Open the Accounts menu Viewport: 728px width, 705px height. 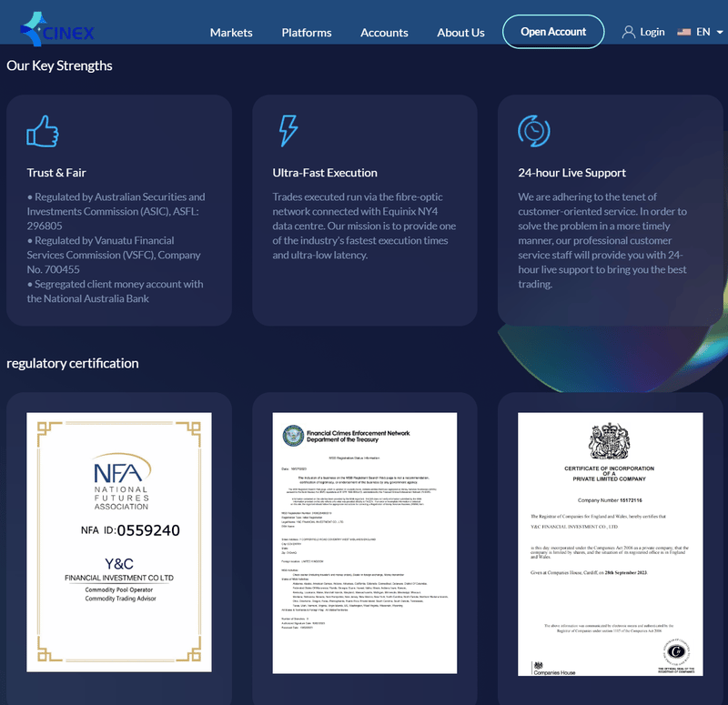click(x=384, y=33)
